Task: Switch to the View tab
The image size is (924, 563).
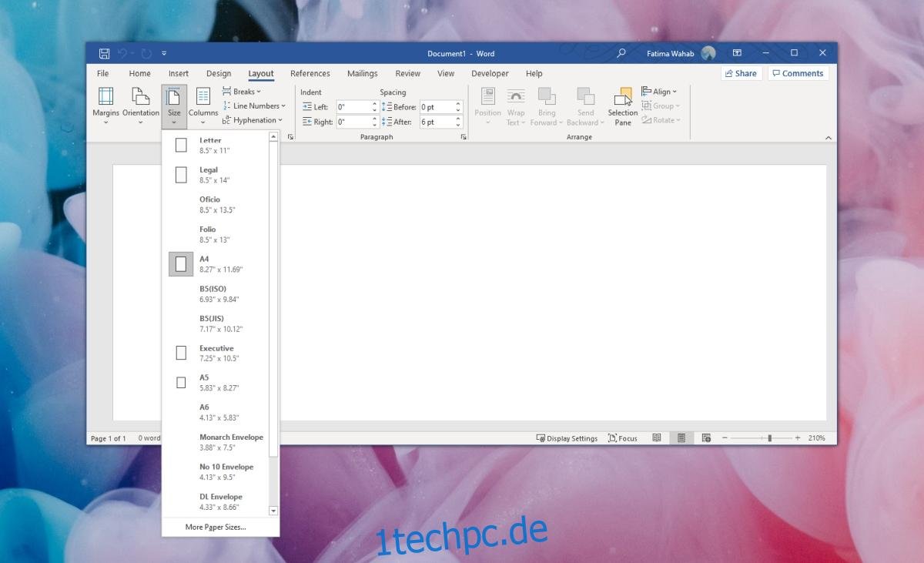Action: [x=446, y=74]
